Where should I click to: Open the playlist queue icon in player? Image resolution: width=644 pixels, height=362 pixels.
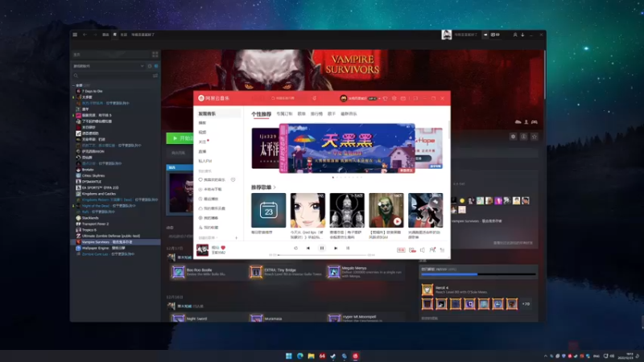(442, 249)
